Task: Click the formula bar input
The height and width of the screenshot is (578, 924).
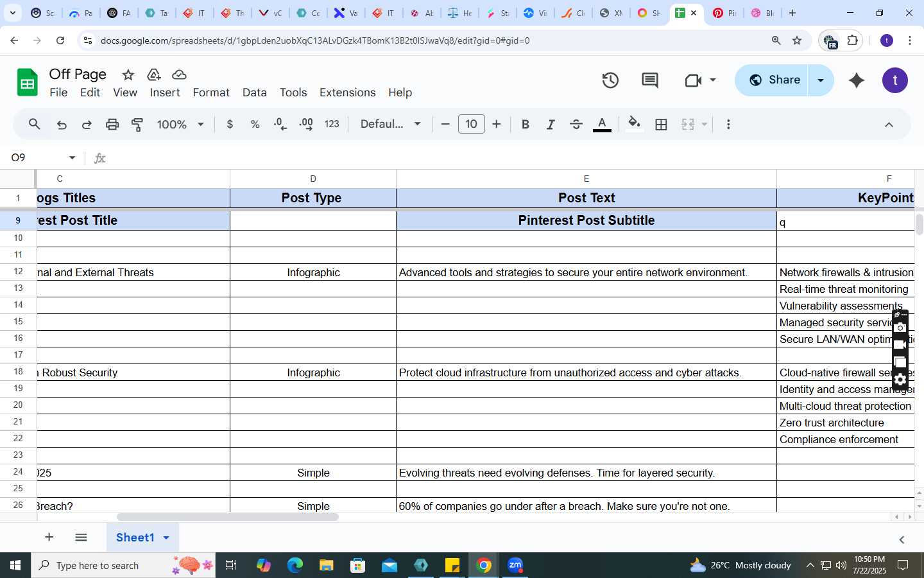Action: tap(513, 158)
